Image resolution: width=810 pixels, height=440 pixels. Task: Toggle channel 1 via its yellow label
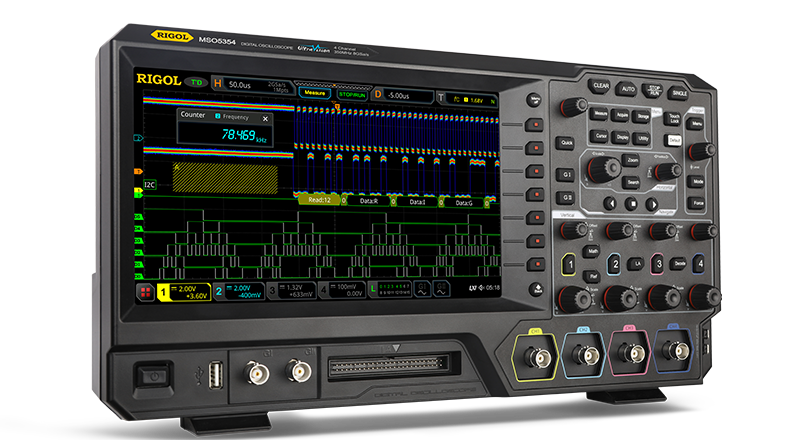click(162, 291)
